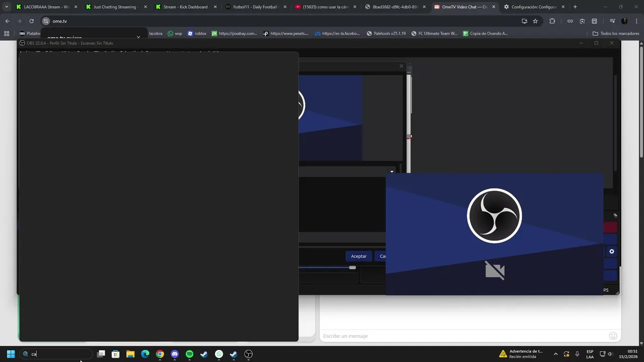Open Todos los marcadores folder
Image resolution: width=644 pixels, height=362 pixels.
tap(616, 34)
